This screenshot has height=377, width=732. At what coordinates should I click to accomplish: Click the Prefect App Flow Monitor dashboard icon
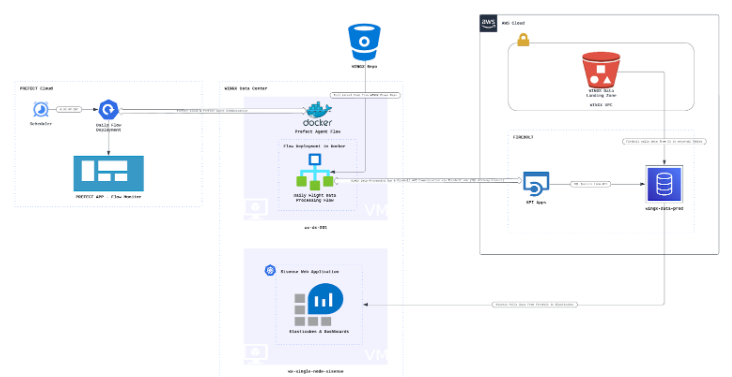tap(108, 173)
